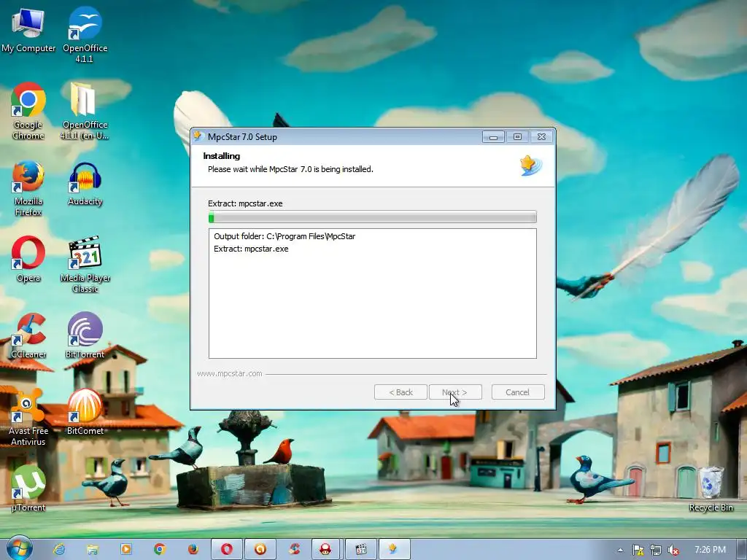Screen dimensions: 747x560
Task: Minimize the MpcStar Setup window
Action: (493, 136)
